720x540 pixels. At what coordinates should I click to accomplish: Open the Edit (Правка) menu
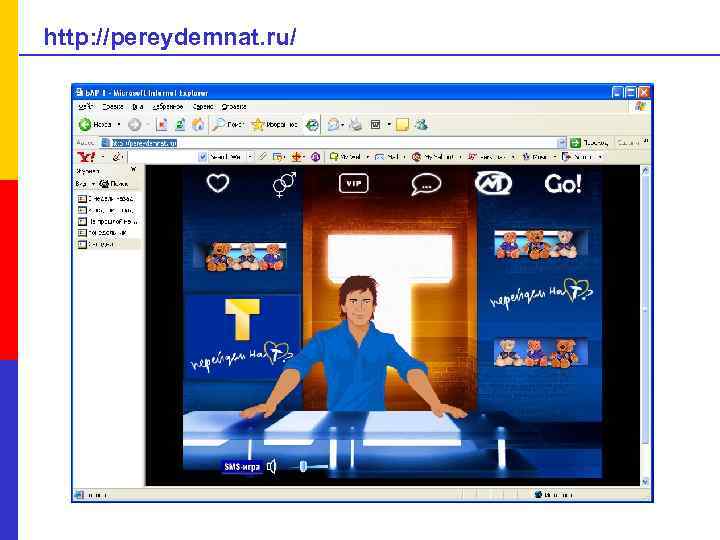coord(112,107)
